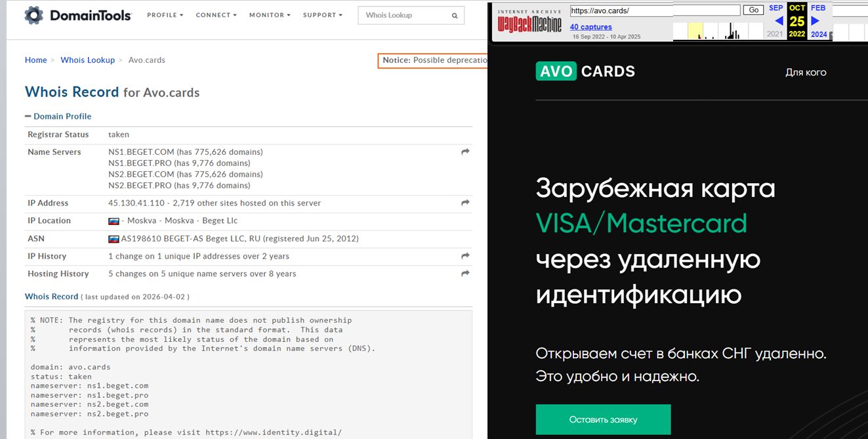Open the 40 captures link
Viewport: 868px width, 439px height.
[590, 27]
